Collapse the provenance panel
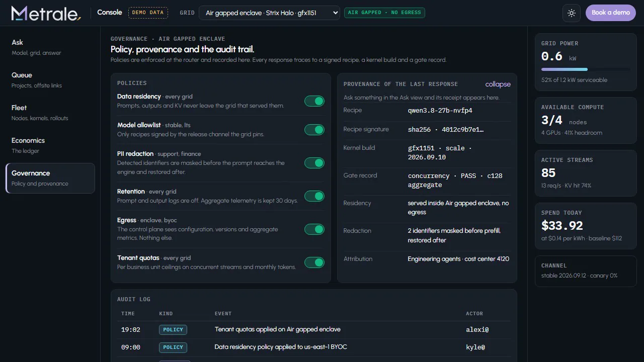 [498, 84]
